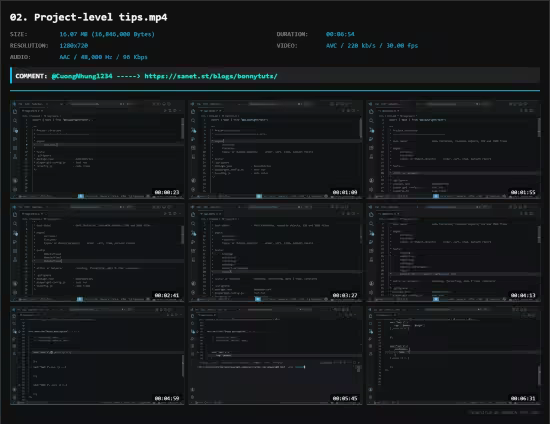The height and width of the screenshot is (424, 550).
Task: Click the "02. Project-level tips.mp4" title
Action: tap(88, 17)
